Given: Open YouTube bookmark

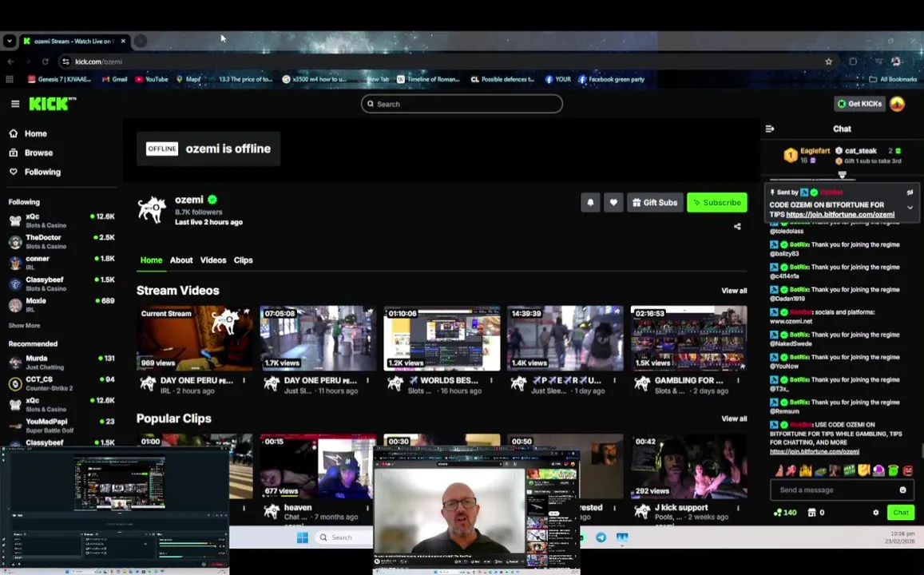Looking at the screenshot, I should pyautogui.click(x=152, y=79).
